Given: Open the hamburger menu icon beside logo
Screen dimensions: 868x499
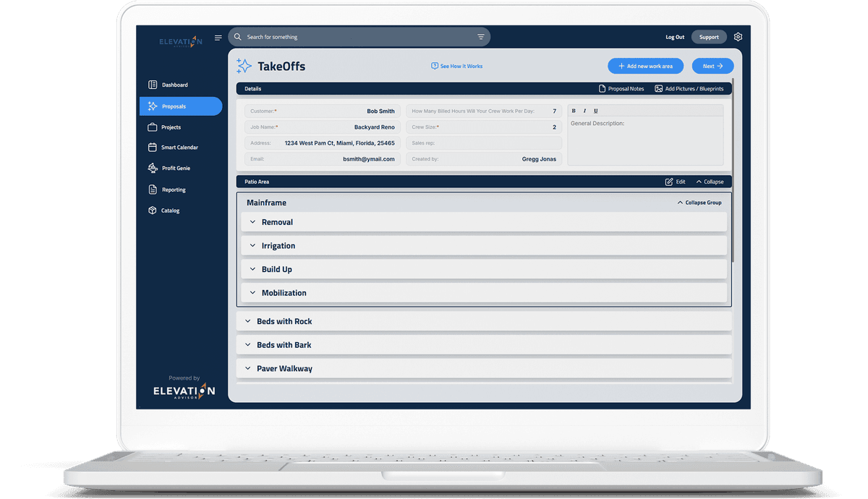Looking at the screenshot, I should 218,38.
